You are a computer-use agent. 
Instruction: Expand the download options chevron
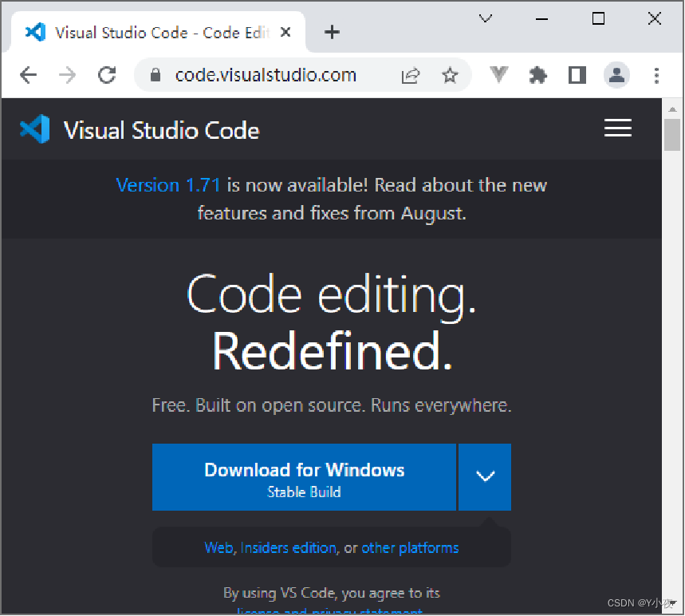(485, 477)
